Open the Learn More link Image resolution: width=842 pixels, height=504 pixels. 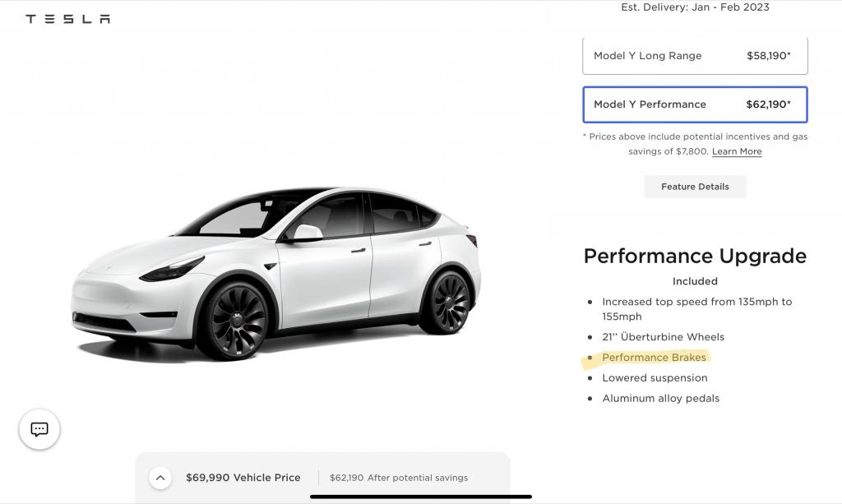click(x=737, y=151)
